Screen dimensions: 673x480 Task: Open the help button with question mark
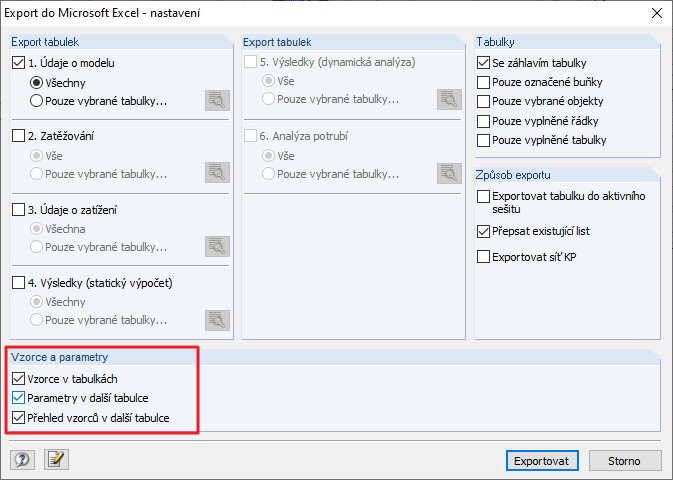pos(22,460)
